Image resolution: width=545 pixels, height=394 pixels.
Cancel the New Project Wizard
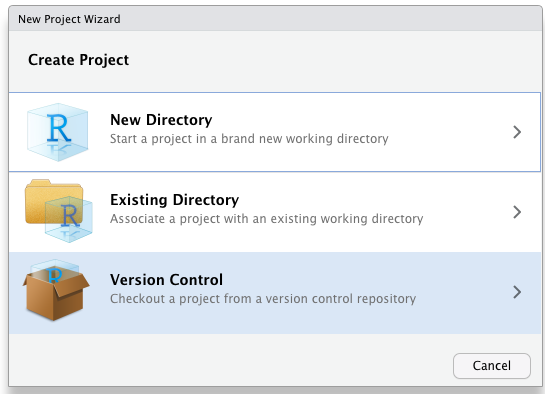[x=492, y=366]
